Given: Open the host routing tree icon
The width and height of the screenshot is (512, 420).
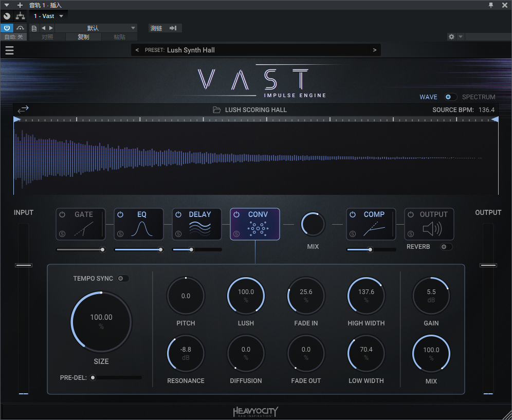Looking at the screenshot, I should click(x=21, y=15).
